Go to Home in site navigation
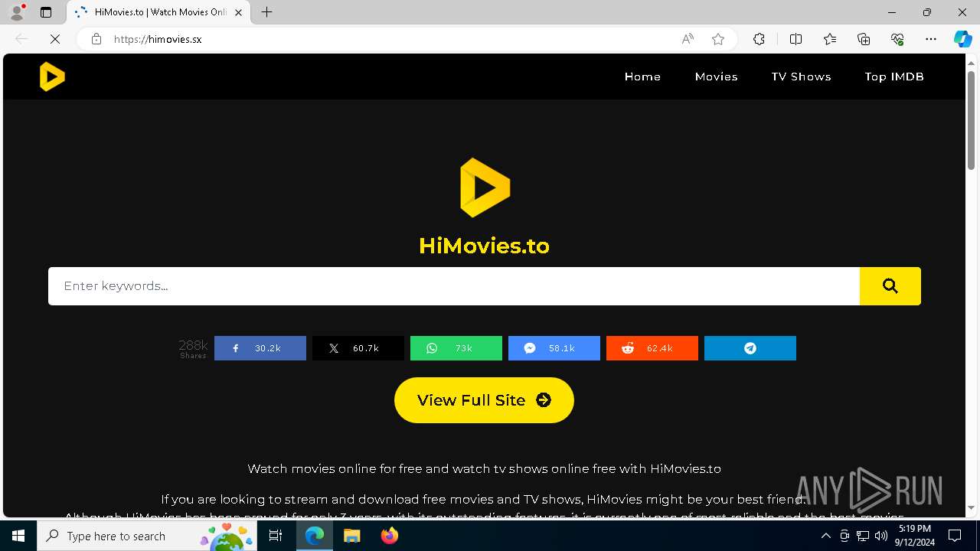 coord(642,77)
